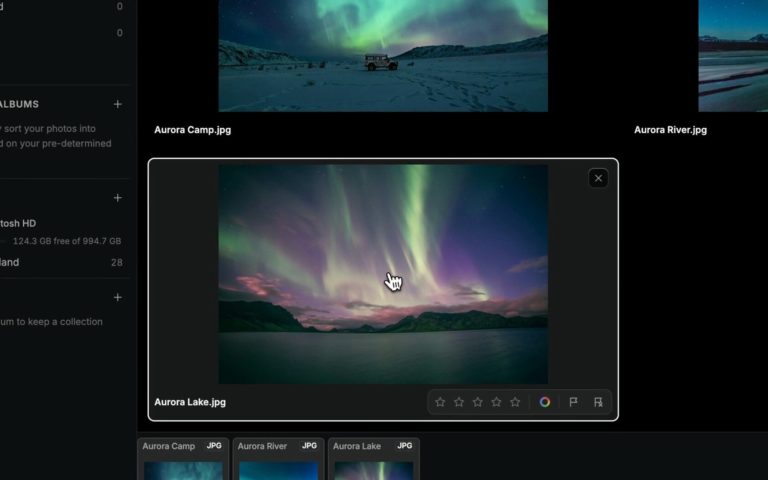768x480 pixels.
Task: Select Aurora Camp filmstrip thumbnail
Action: [x=183, y=459]
